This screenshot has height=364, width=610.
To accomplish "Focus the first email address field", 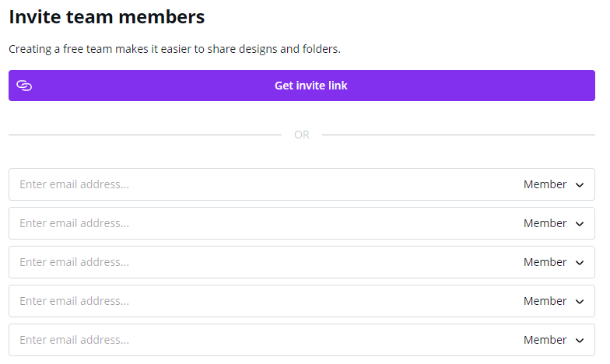I will tap(257, 184).
